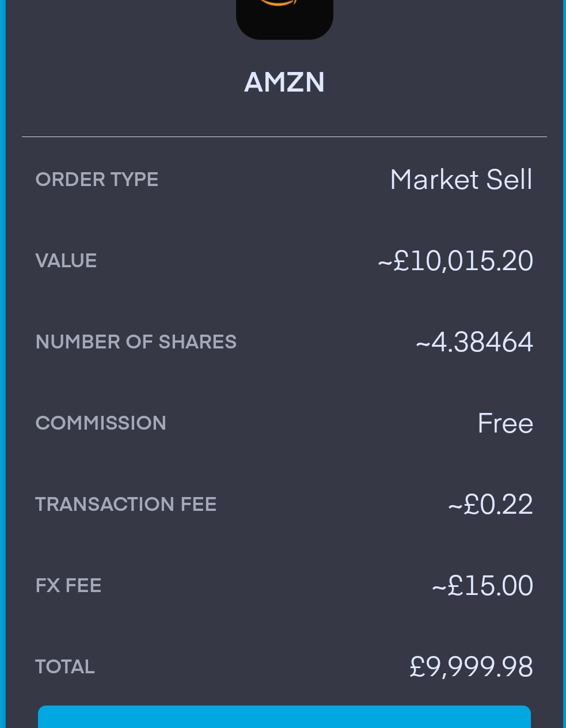The image size is (566, 728).
Task: Click the Free commission value
Action: click(505, 423)
